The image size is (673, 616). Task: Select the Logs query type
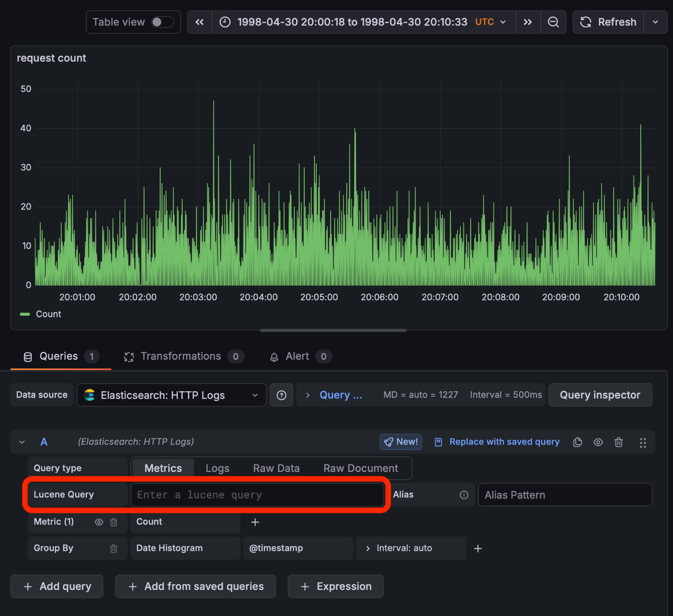pyautogui.click(x=217, y=468)
